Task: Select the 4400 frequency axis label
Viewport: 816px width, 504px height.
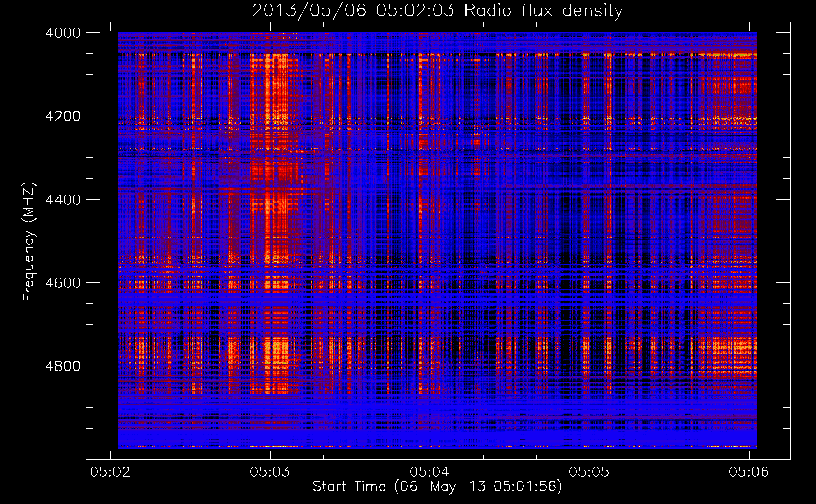Action: (63, 200)
